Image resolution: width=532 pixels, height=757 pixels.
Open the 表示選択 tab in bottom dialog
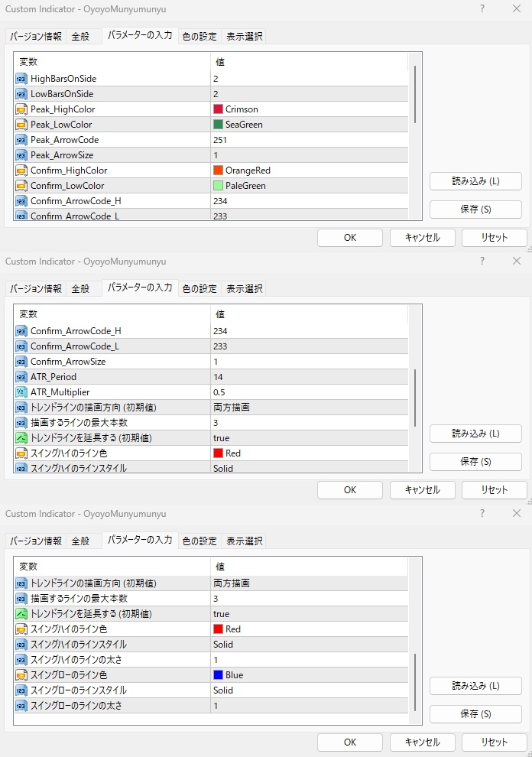245,541
